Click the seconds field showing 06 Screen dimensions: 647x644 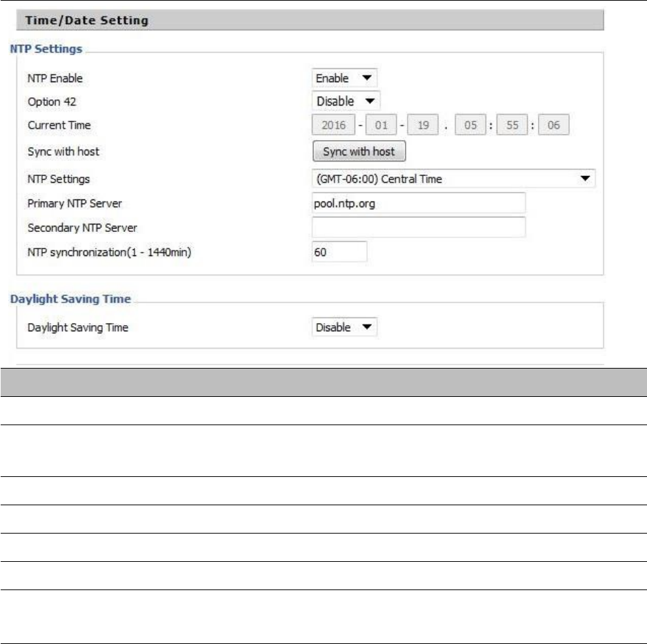pyautogui.click(x=554, y=125)
